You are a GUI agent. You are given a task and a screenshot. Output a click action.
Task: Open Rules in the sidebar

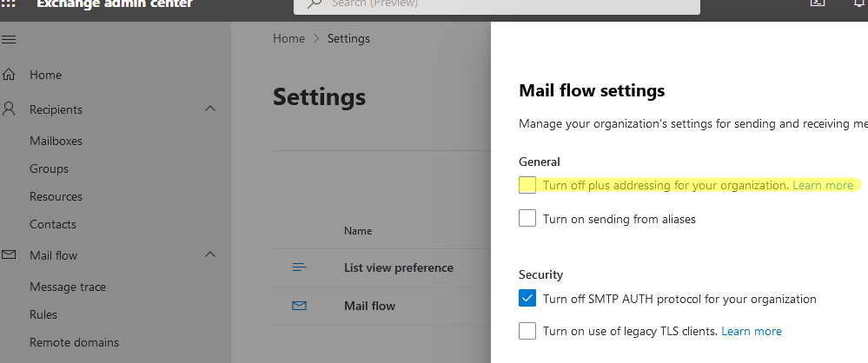[x=43, y=314]
